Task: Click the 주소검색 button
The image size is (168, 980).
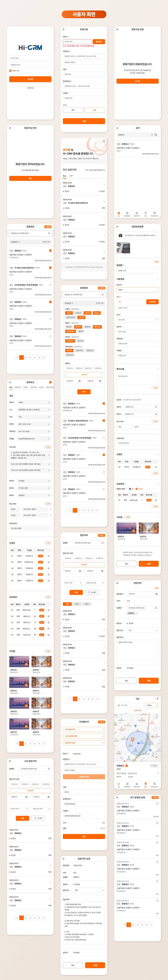Action: (x=152, y=302)
